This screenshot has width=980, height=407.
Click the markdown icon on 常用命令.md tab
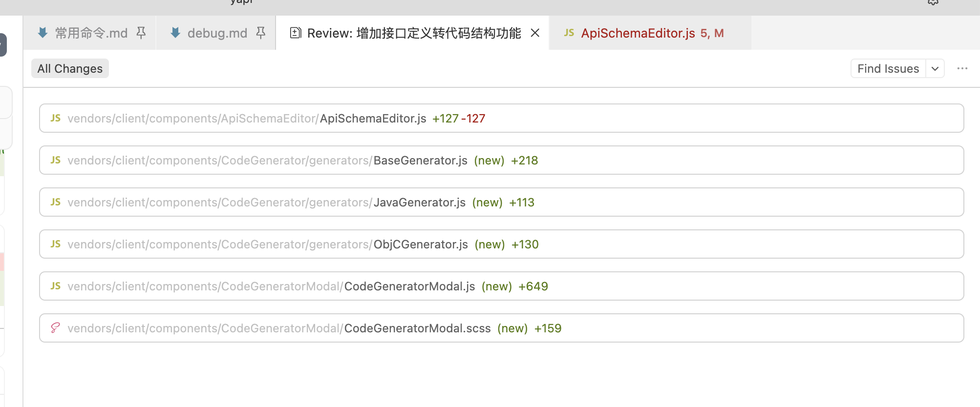pyautogui.click(x=43, y=33)
